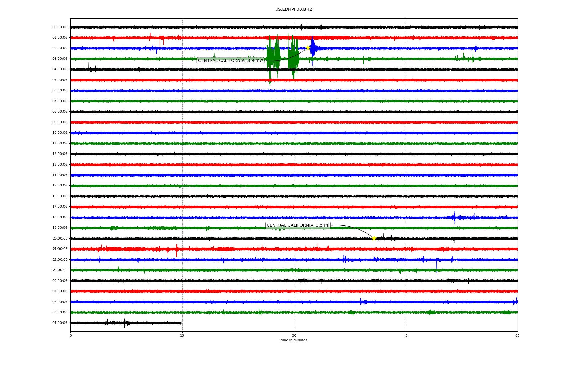Click the end of the short final black trace
The width and height of the screenshot is (588, 368).
point(181,323)
